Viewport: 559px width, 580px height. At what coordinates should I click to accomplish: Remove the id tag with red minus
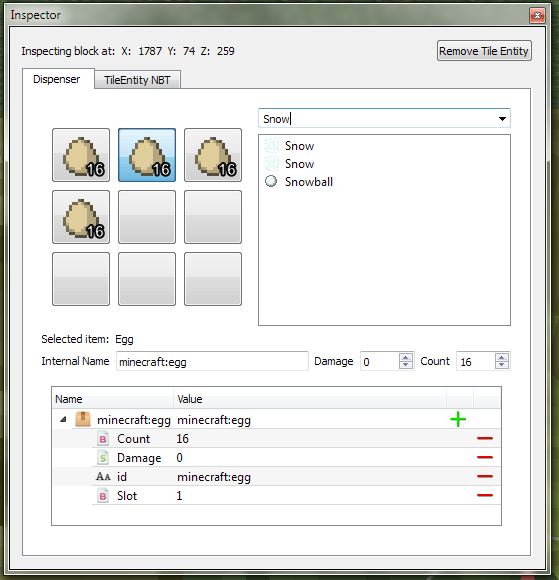(485, 476)
